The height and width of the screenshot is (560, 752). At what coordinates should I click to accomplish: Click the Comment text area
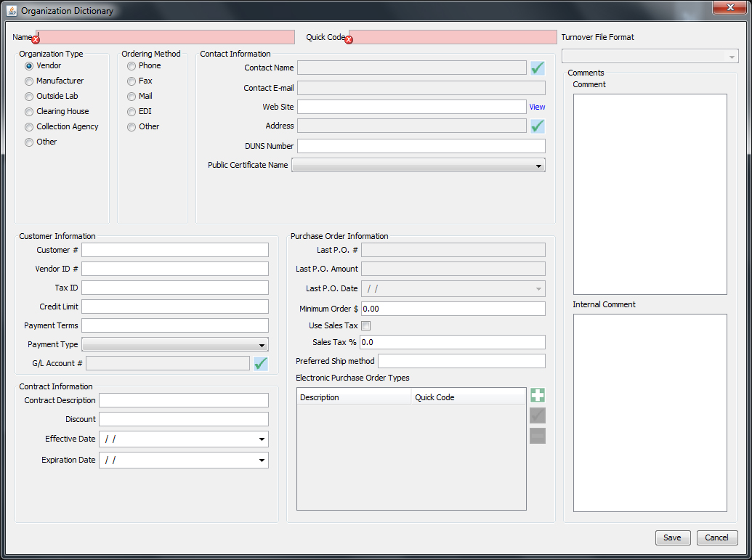650,194
